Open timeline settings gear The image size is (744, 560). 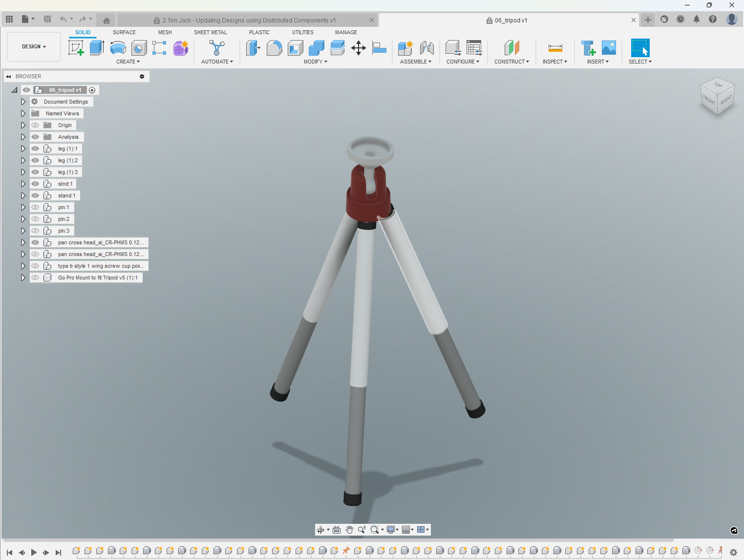click(x=733, y=552)
